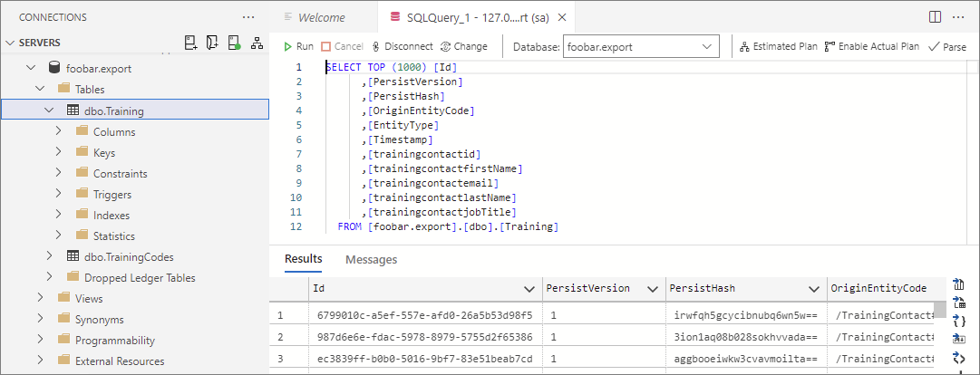Collapse the SERVERS section
980x375 pixels.
pos(11,43)
